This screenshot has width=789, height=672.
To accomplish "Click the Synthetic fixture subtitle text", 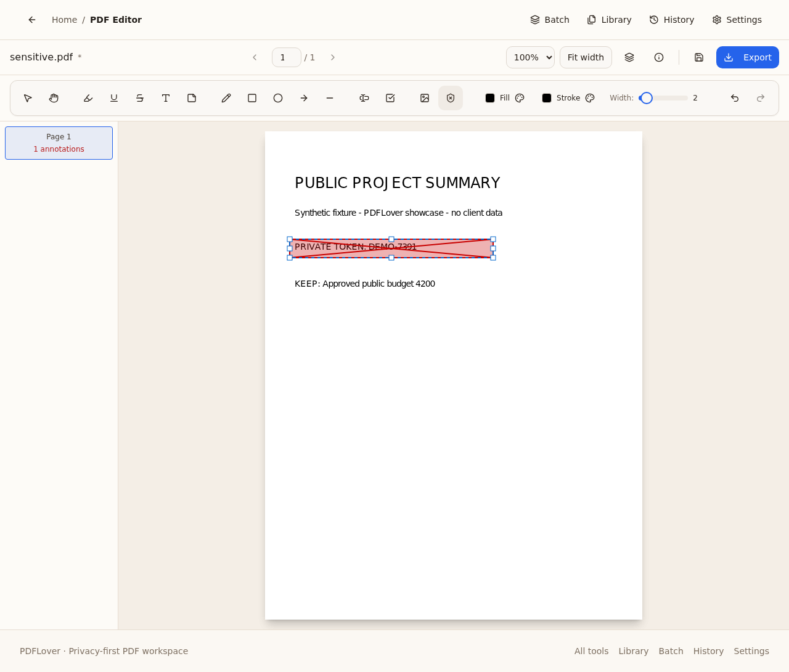I will point(398,213).
